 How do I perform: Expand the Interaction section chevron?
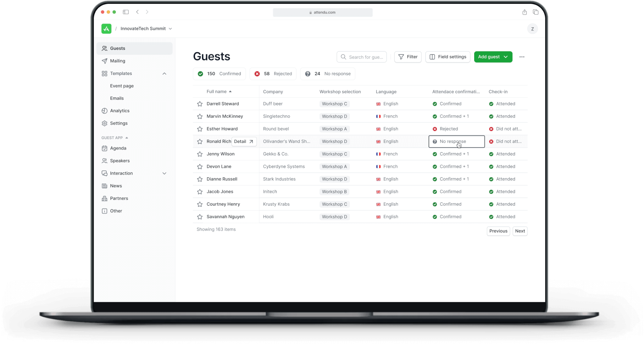click(x=164, y=173)
